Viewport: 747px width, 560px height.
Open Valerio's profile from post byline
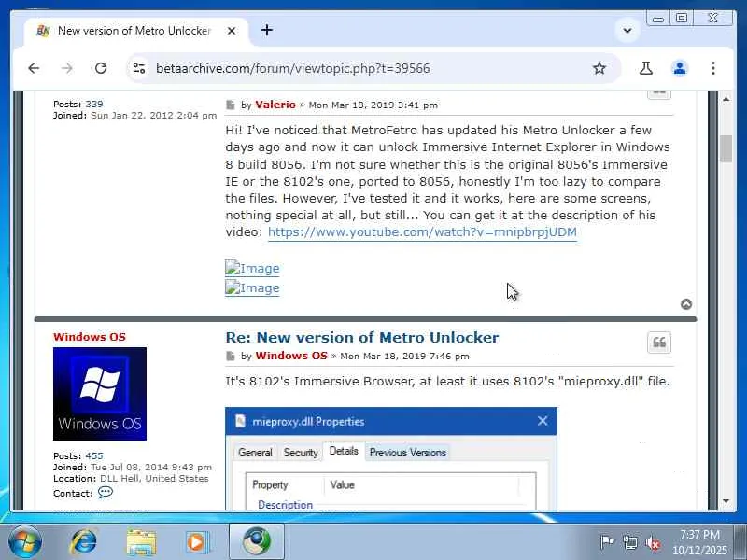(x=275, y=105)
